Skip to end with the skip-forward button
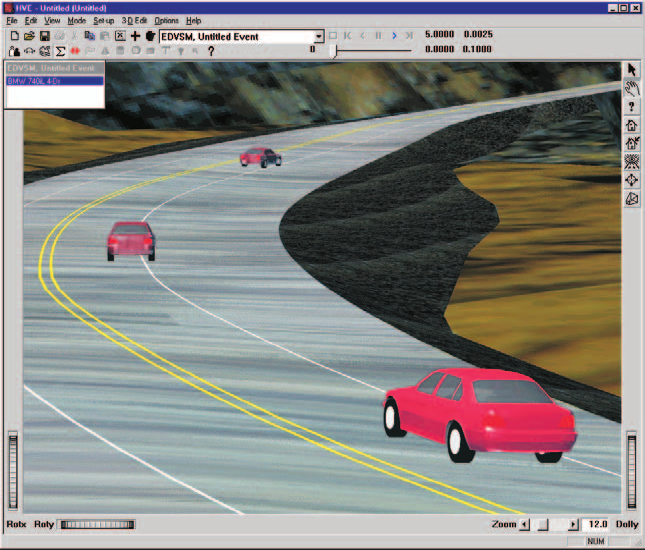The width and height of the screenshot is (645, 550). [x=409, y=36]
